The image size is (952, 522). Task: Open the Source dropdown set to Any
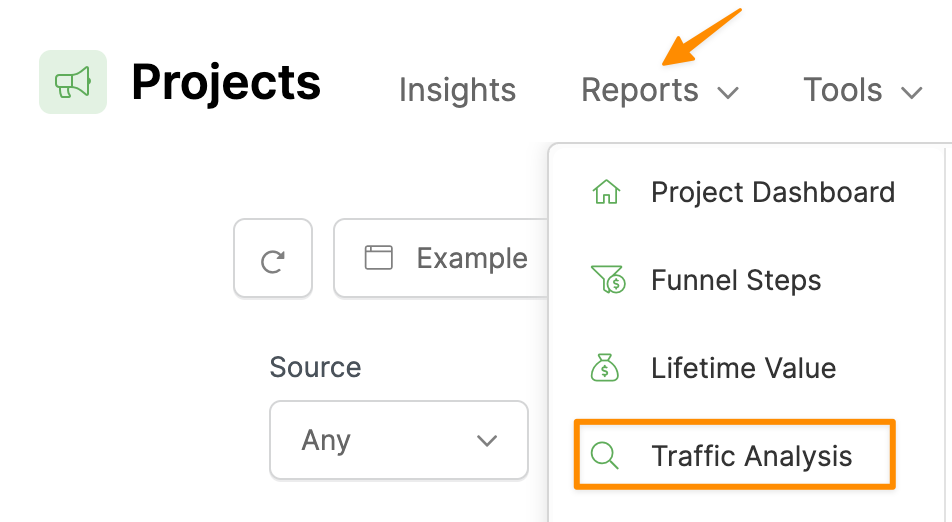coord(398,440)
